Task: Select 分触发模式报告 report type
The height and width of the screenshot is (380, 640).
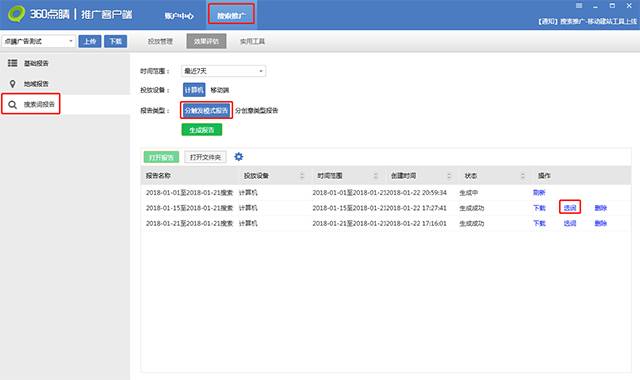Action: (x=206, y=110)
